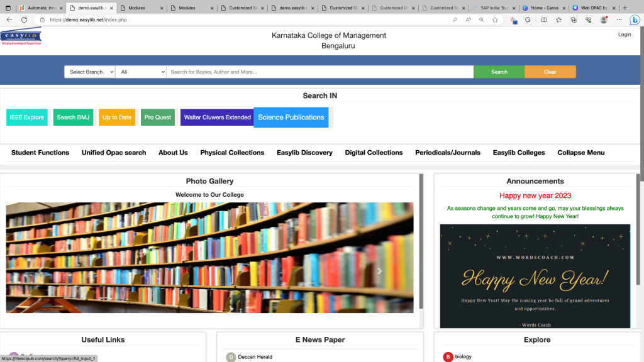Click the IEEE Explore button
Screen dimensions: 644x362
pos(26,118)
